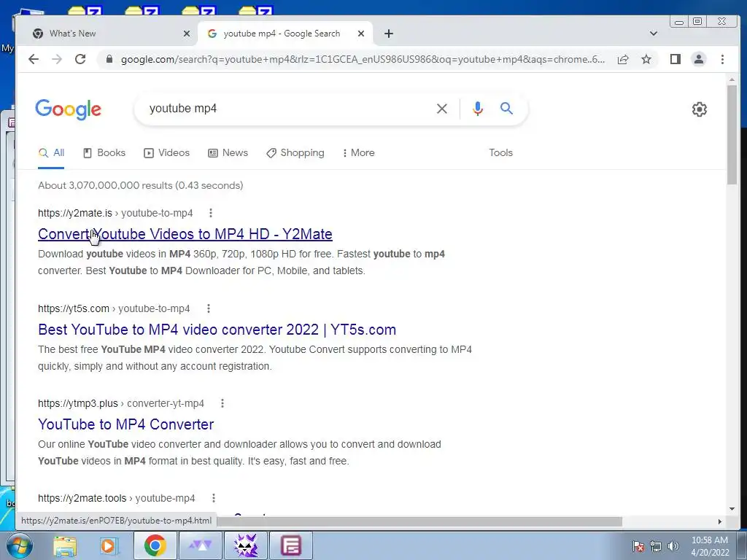Open the network tray icon
The width and height of the screenshot is (747, 560).
pos(656,546)
